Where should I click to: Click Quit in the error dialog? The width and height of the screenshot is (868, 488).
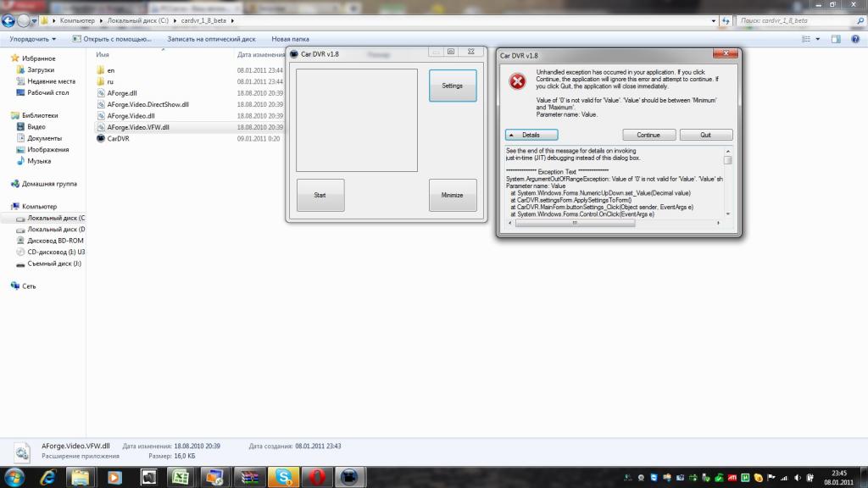click(706, 135)
